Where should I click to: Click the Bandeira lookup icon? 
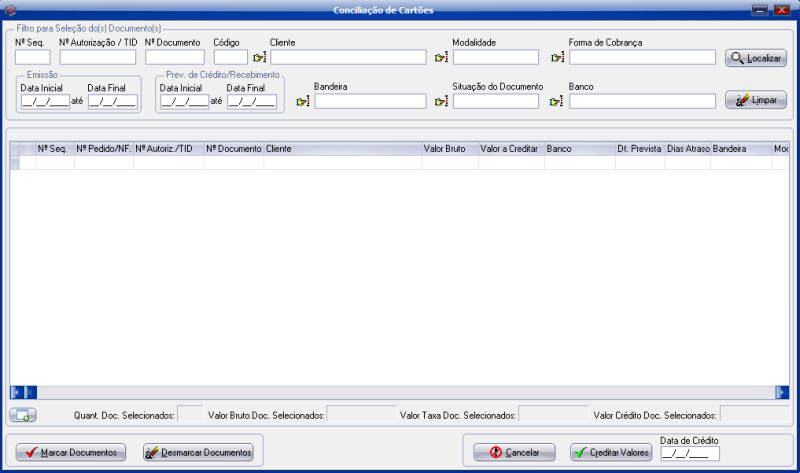[303, 101]
